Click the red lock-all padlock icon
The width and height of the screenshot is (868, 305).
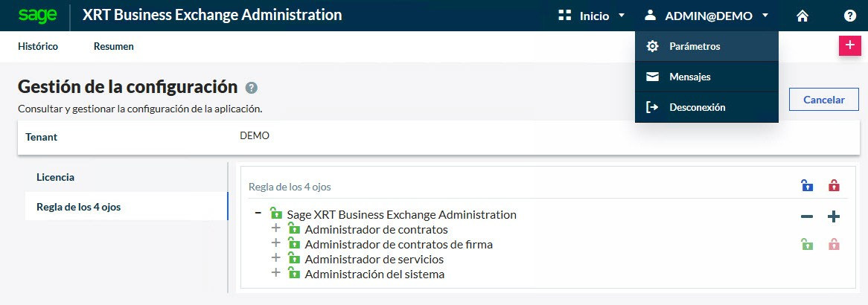tap(834, 186)
